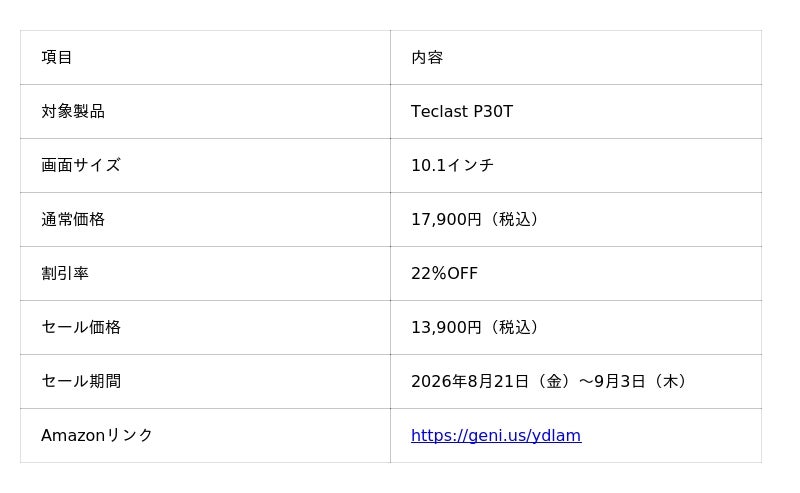Open the https://geni.us/ydlam link
Image resolution: width=800 pixels, height=493 pixels.
coord(496,435)
